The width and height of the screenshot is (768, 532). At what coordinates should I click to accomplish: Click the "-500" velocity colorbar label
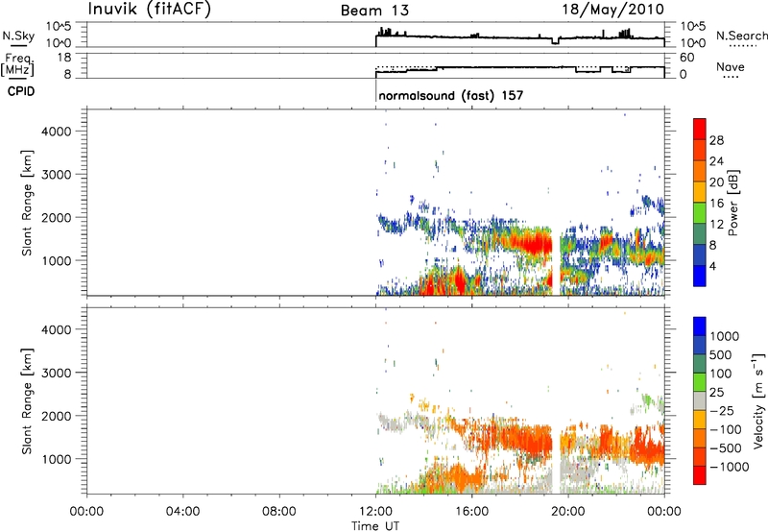pyautogui.click(x=725, y=447)
